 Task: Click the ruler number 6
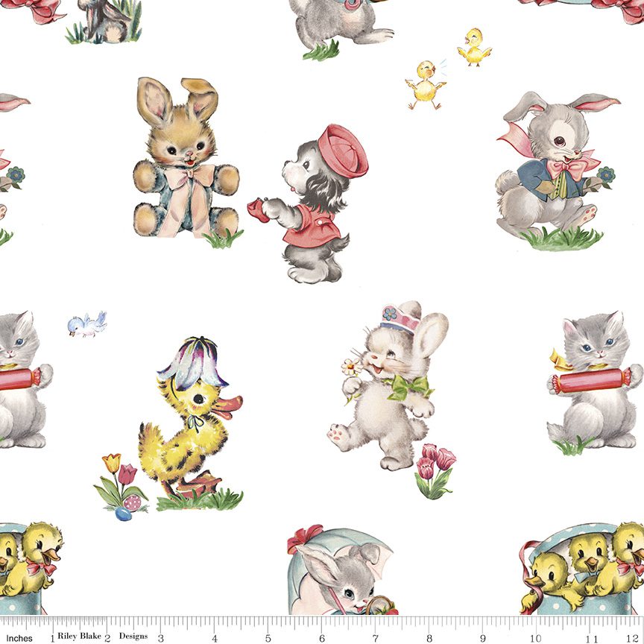[321, 638]
